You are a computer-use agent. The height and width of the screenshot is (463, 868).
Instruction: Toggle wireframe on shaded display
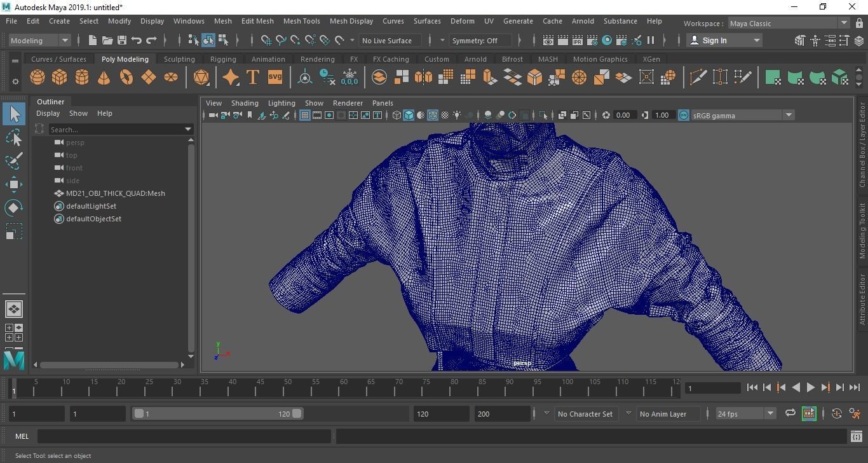coord(433,115)
